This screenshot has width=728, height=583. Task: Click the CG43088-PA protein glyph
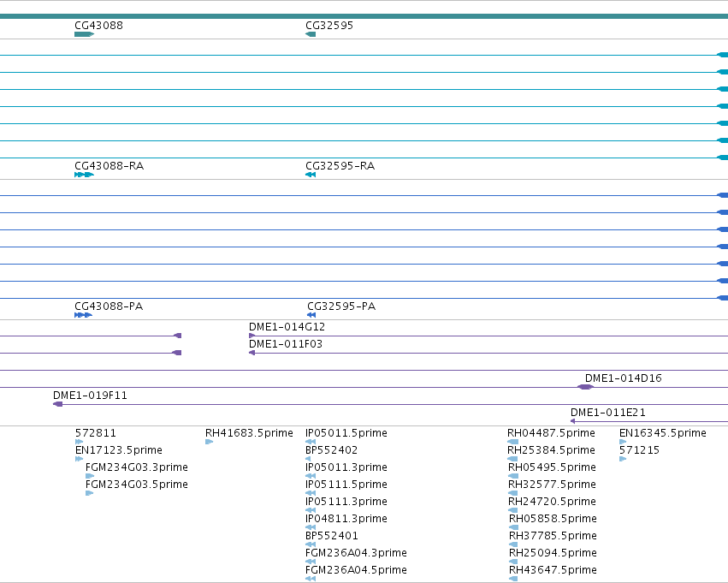[x=84, y=315]
